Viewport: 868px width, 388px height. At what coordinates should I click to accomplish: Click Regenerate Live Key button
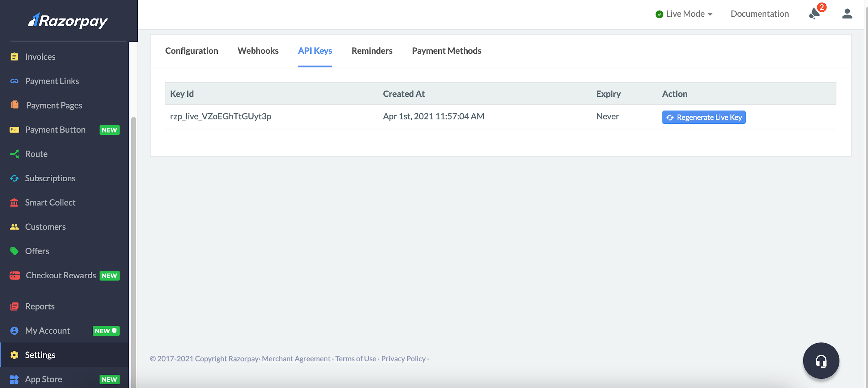click(704, 117)
